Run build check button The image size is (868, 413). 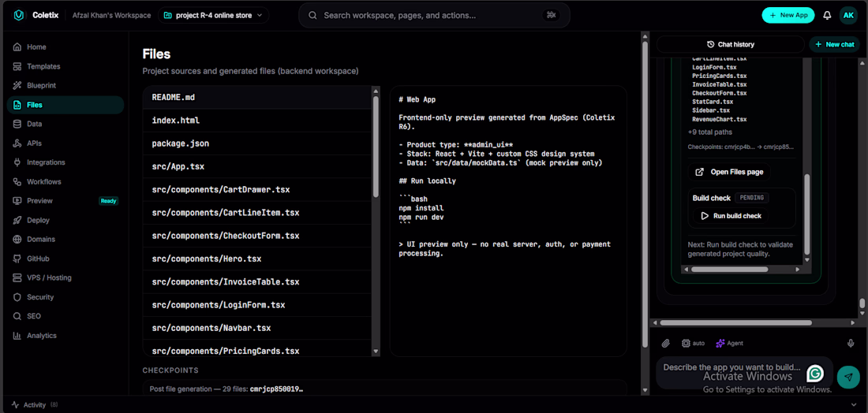[731, 216]
